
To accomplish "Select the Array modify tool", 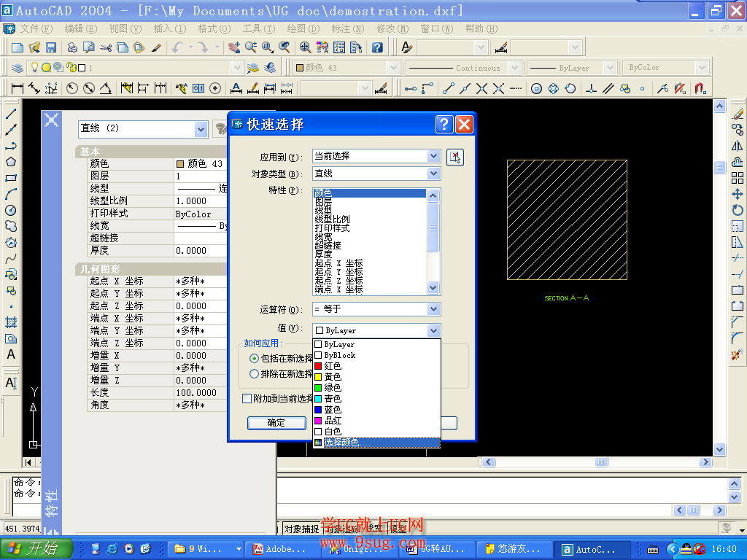I will coord(738,178).
